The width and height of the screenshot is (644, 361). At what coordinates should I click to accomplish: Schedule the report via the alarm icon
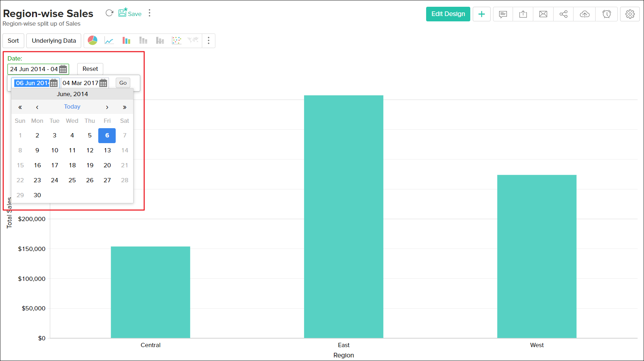pos(607,14)
